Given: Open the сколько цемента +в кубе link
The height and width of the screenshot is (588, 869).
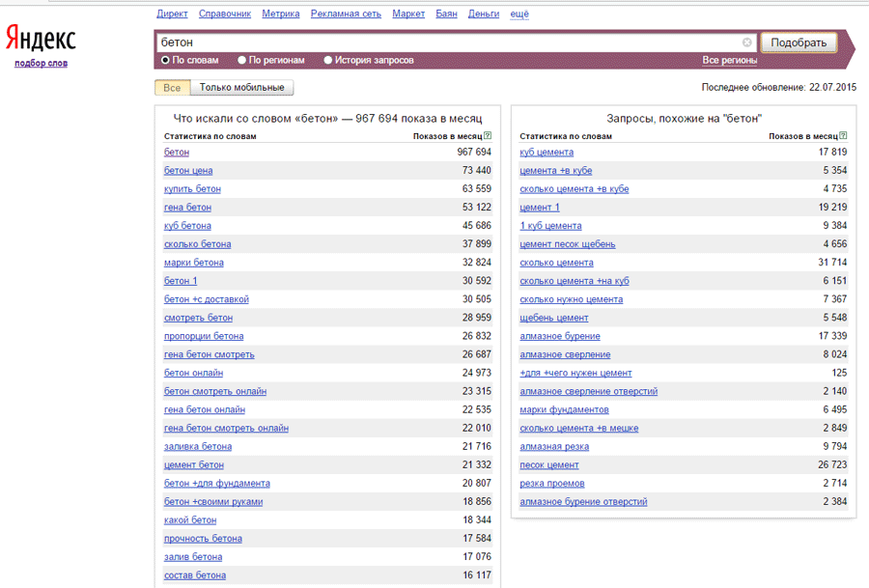Looking at the screenshot, I should (x=575, y=188).
